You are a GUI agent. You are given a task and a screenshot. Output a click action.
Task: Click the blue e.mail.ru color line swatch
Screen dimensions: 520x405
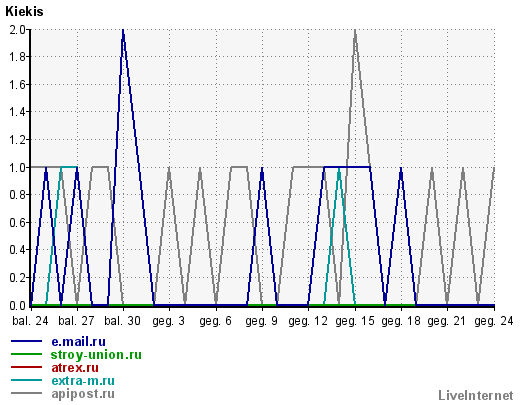click(26, 341)
